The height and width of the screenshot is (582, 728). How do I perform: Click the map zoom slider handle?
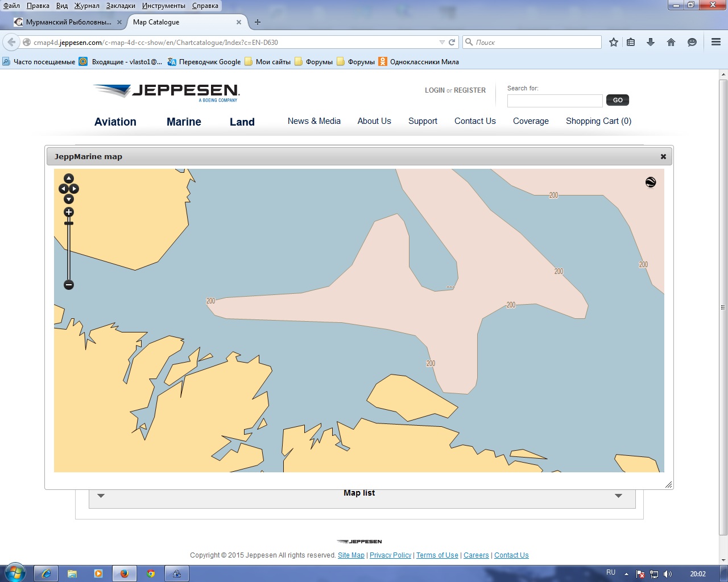69,223
